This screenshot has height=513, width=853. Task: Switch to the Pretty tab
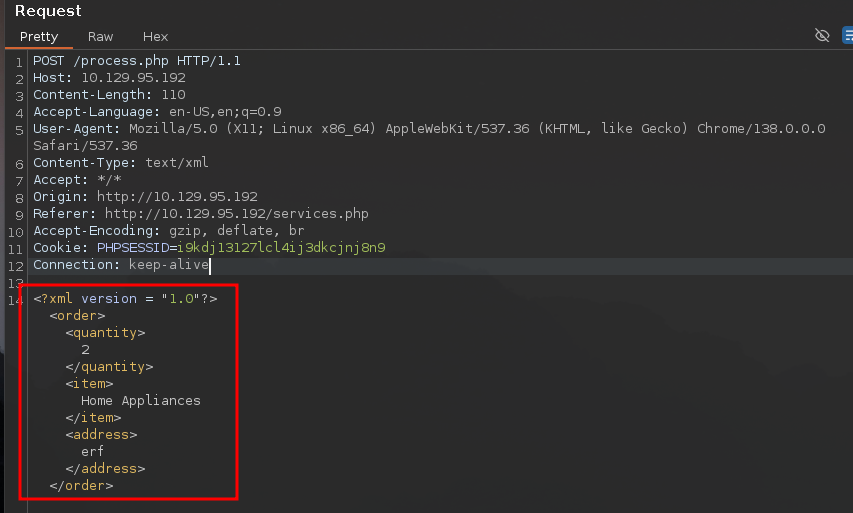click(39, 36)
